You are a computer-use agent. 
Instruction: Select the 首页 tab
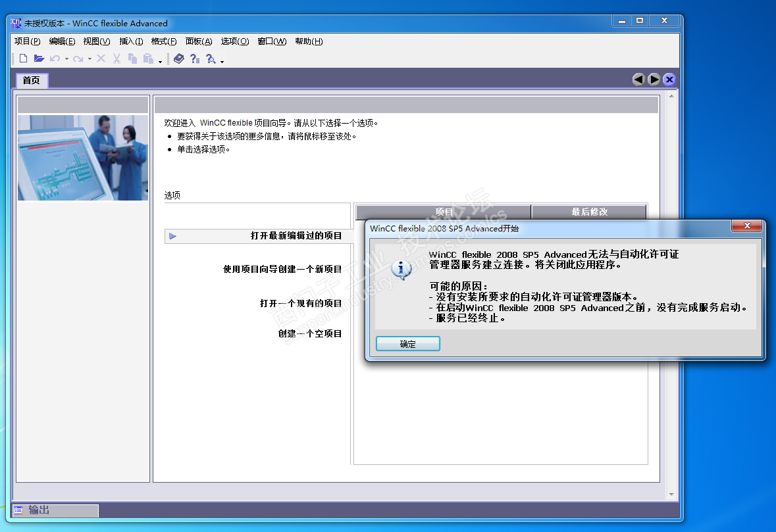tap(32, 80)
